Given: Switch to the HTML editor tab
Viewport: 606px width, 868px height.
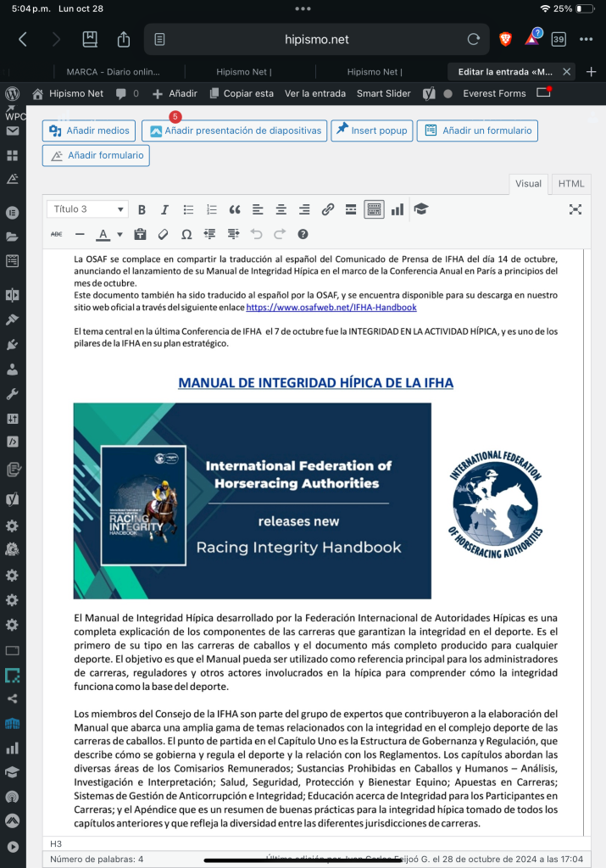Looking at the screenshot, I should [x=571, y=184].
